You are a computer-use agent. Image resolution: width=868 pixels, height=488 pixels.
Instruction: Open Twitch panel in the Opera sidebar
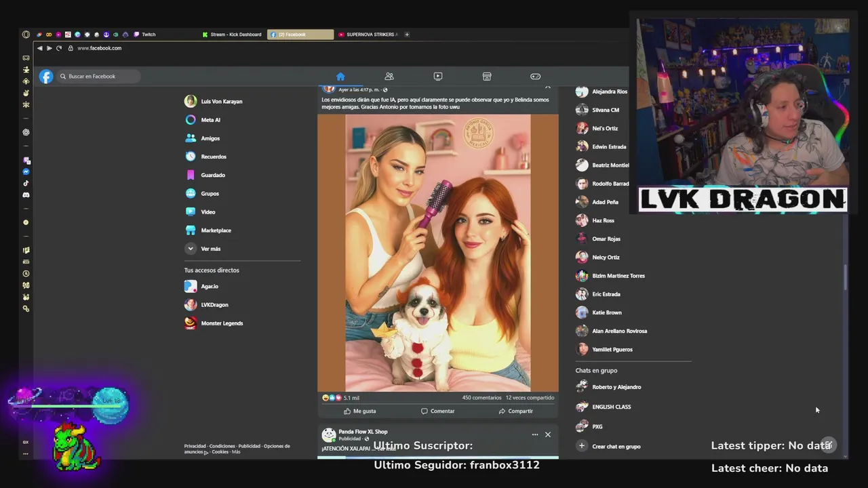coord(26,161)
